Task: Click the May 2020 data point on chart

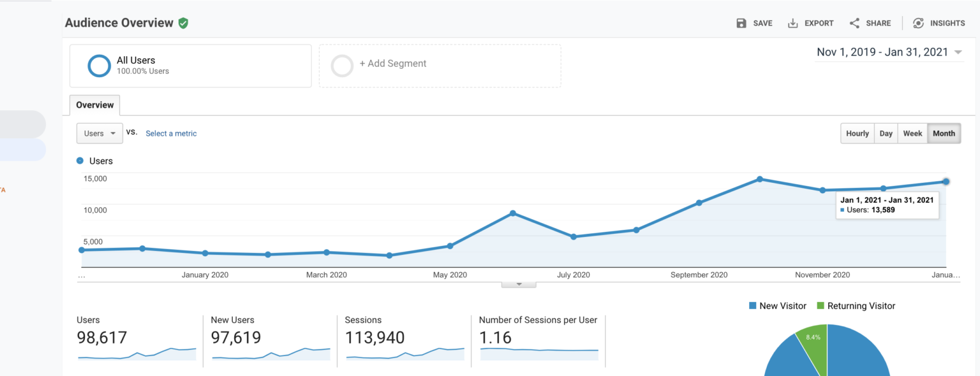Action: pyautogui.click(x=450, y=246)
